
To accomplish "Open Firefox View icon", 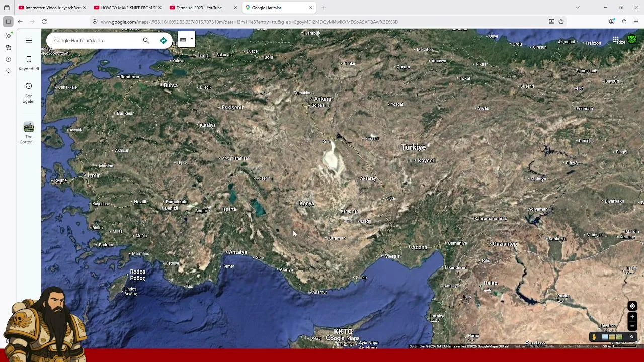I will (7, 8).
